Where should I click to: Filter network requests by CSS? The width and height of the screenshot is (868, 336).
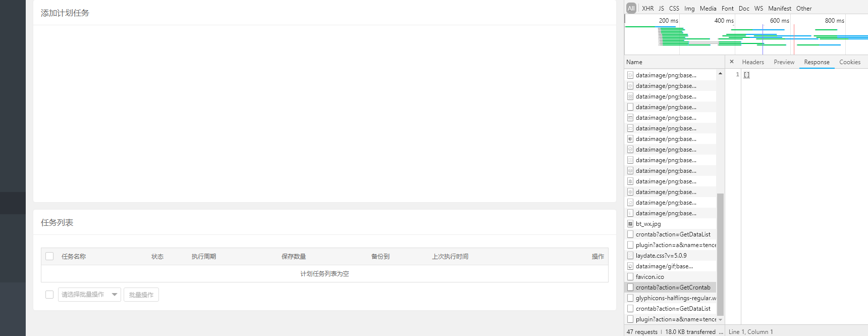pos(674,9)
